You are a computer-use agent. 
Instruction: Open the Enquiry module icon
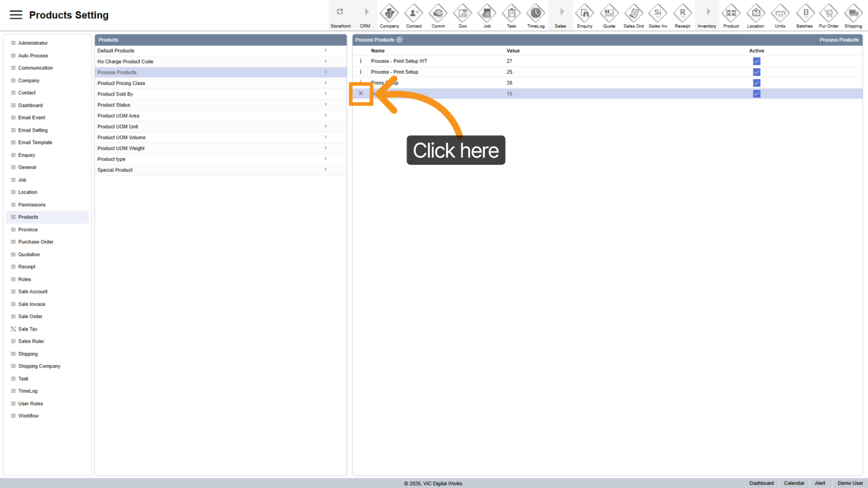click(585, 13)
